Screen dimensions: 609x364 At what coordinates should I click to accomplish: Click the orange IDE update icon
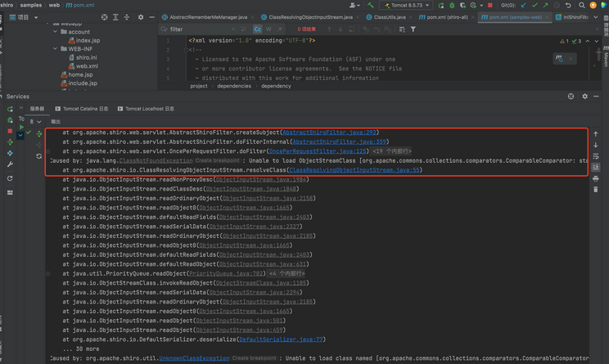pyautogui.click(x=593, y=5)
